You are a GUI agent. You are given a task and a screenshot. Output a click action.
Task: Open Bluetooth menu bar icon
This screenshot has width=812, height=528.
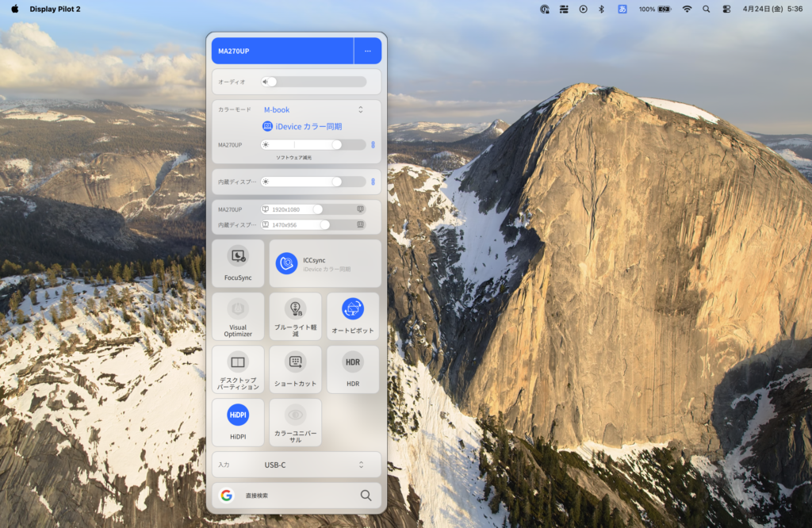pyautogui.click(x=602, y=9)
